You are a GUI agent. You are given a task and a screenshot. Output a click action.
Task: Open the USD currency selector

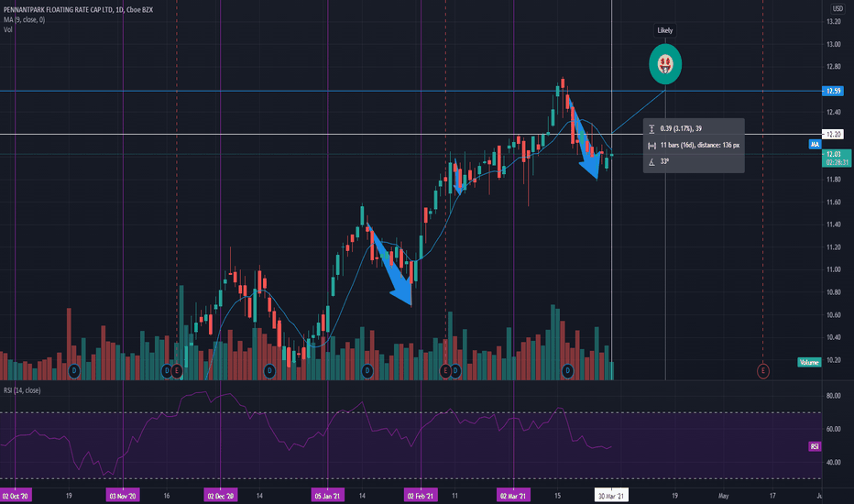click(x=838, y=8)
